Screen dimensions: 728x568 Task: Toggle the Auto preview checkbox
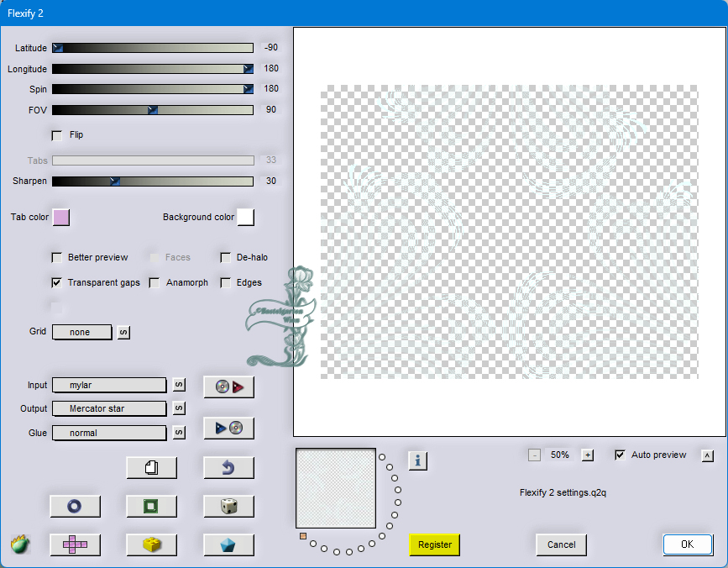pos(620,455)
